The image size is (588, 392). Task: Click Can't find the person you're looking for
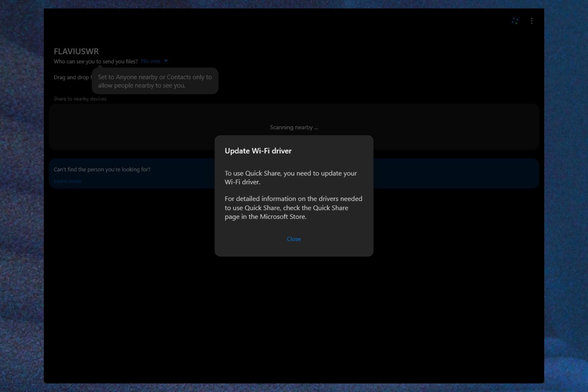pos(102,169)
